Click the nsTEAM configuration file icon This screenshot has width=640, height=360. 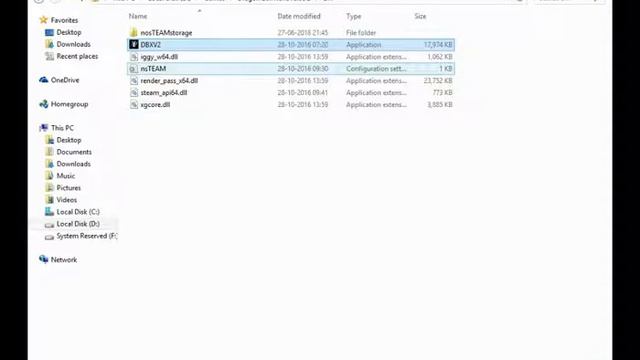coord(133,69)
